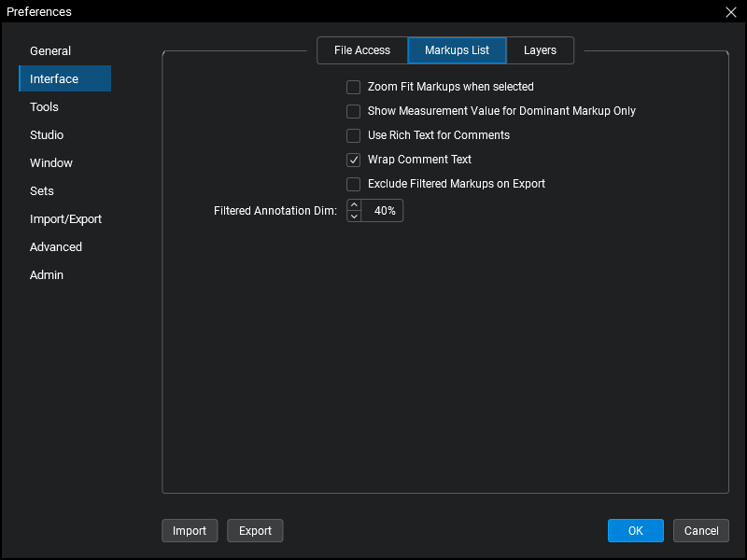The image size is (747, 560).
Task: Decrease Filtered Annotation Dim with down arrow
Action: tap(354, 217)
